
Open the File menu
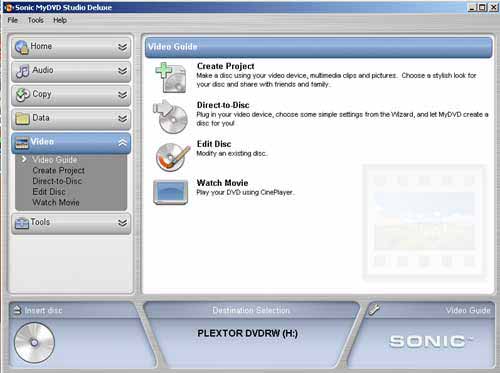tap(13, 20)
